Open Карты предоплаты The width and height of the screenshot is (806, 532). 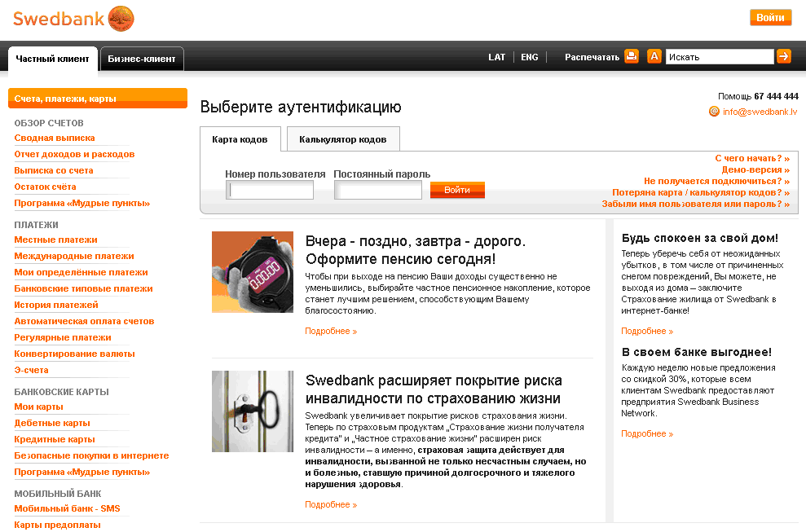58,525
